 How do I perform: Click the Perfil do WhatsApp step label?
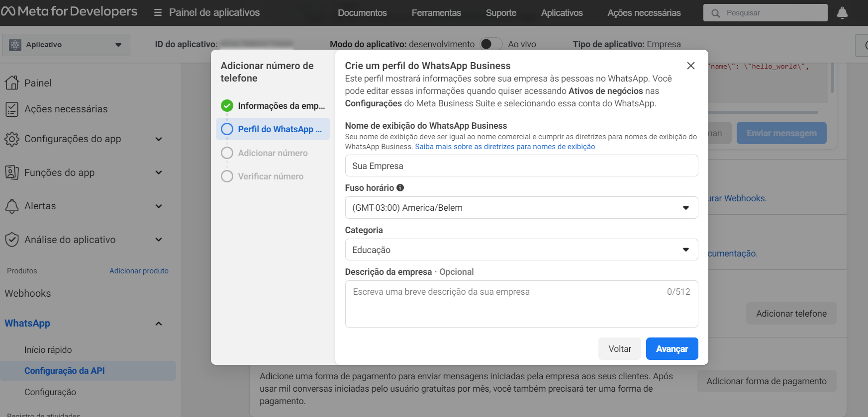[x=280, y=129]
